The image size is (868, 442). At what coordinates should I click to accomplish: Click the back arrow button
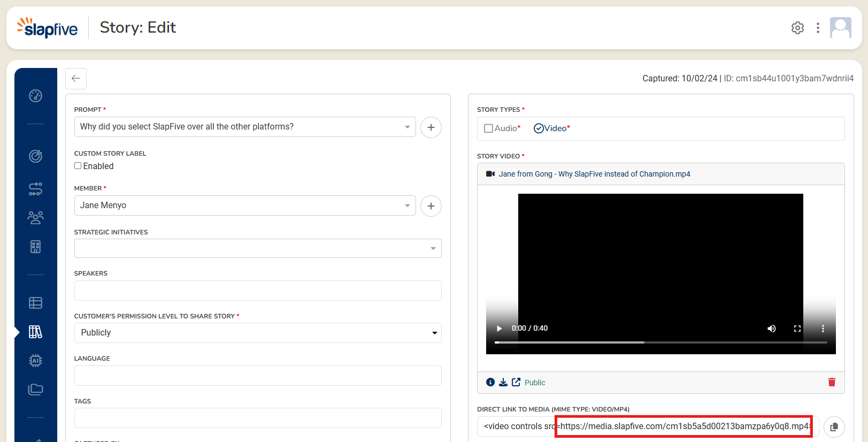click(x=76, y=79)
